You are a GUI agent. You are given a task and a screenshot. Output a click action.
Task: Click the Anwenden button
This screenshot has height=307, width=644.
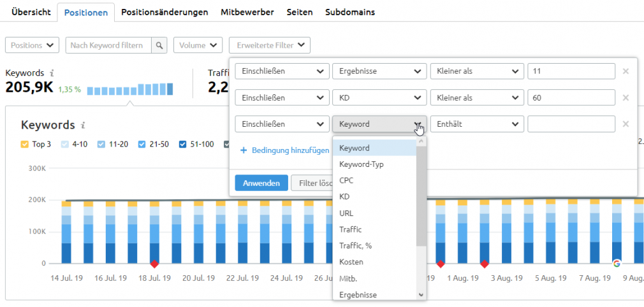tap(261, 183)
